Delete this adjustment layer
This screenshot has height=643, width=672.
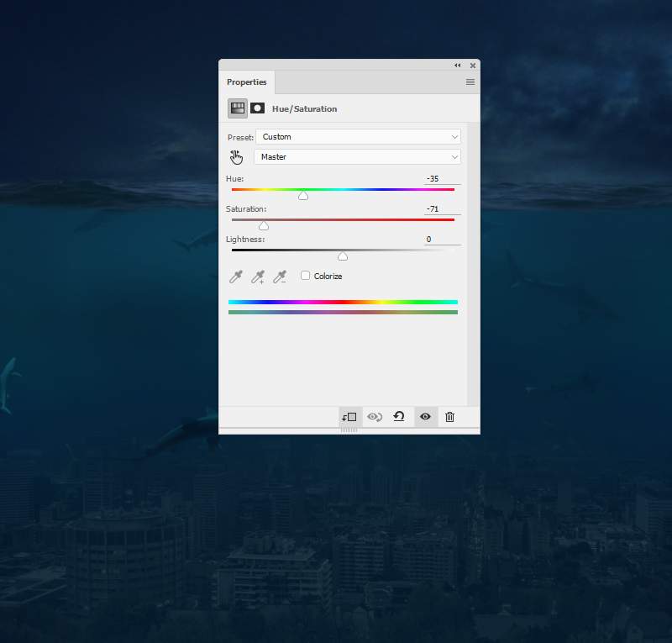coord(449,417)
